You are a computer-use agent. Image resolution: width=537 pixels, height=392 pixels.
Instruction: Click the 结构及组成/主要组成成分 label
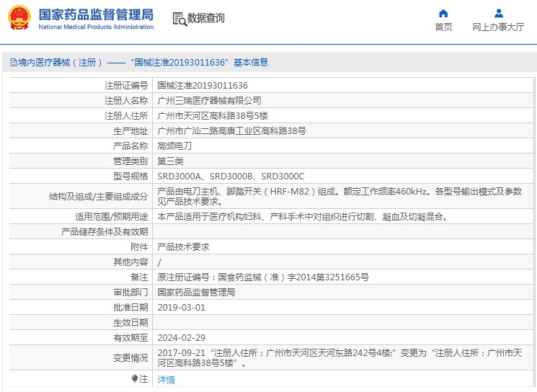point(98,197)
